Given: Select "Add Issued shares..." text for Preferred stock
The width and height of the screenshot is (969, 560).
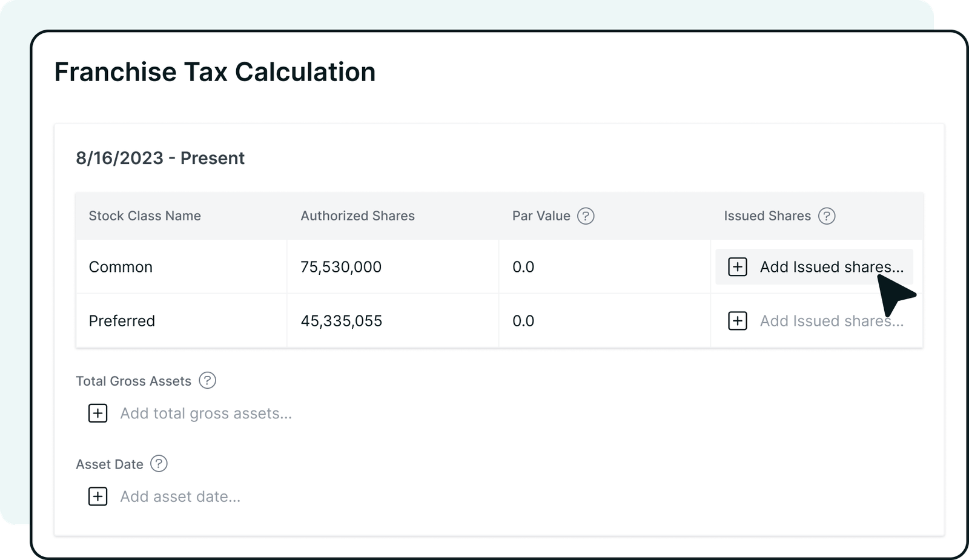Looking at the screenshot, I should click(x=831, y=321).
